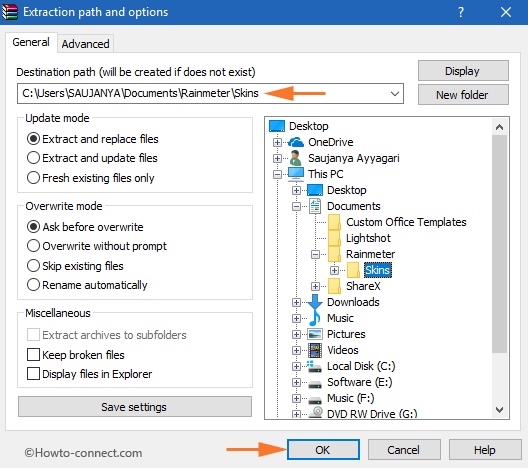Click the Documents folder icon
The height and width of the screenshot is (468, 528).
[315, 206]
